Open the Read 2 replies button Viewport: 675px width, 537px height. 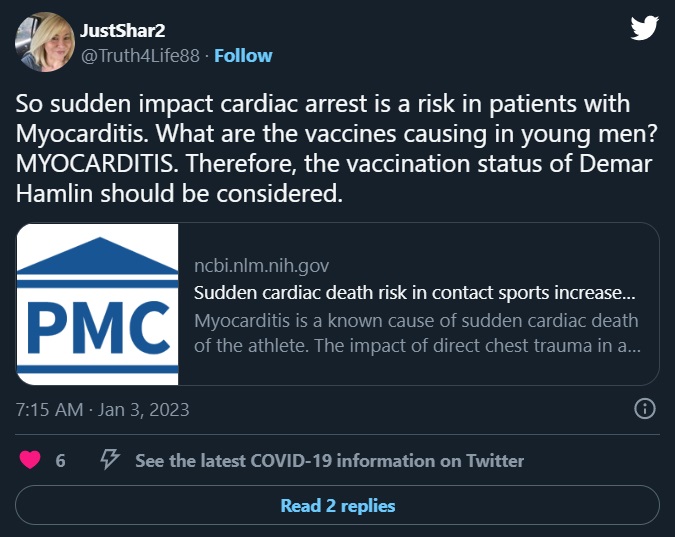(337, 506)
